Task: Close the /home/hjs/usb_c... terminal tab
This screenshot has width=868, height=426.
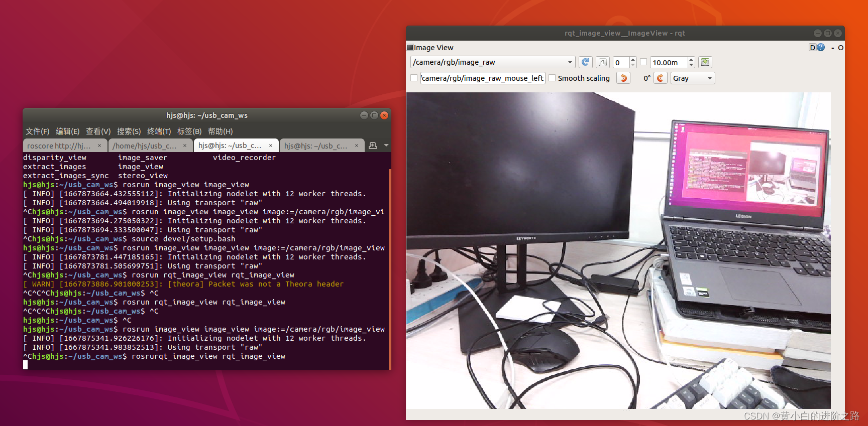Action: pyautogui.click(x=185, y=146)
